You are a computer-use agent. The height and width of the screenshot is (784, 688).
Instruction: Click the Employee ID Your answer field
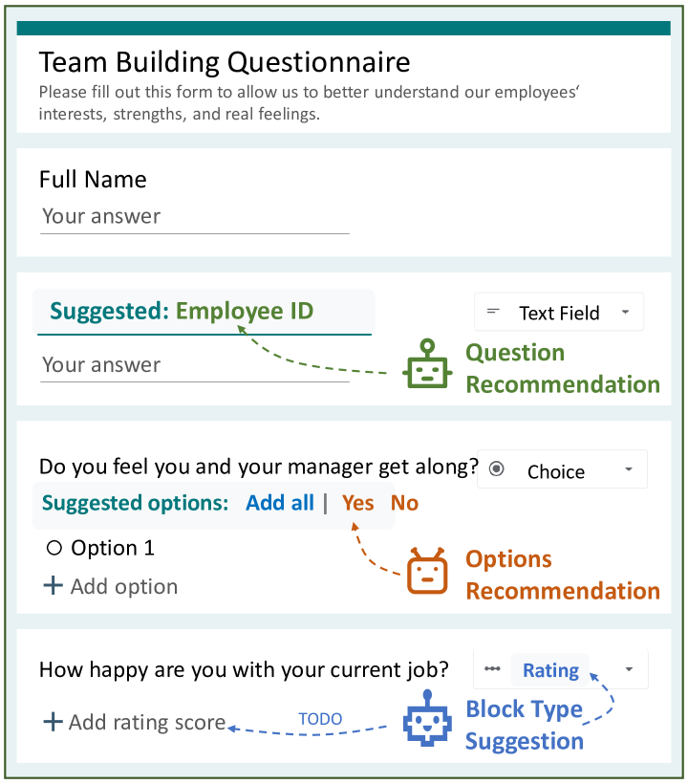195,366
